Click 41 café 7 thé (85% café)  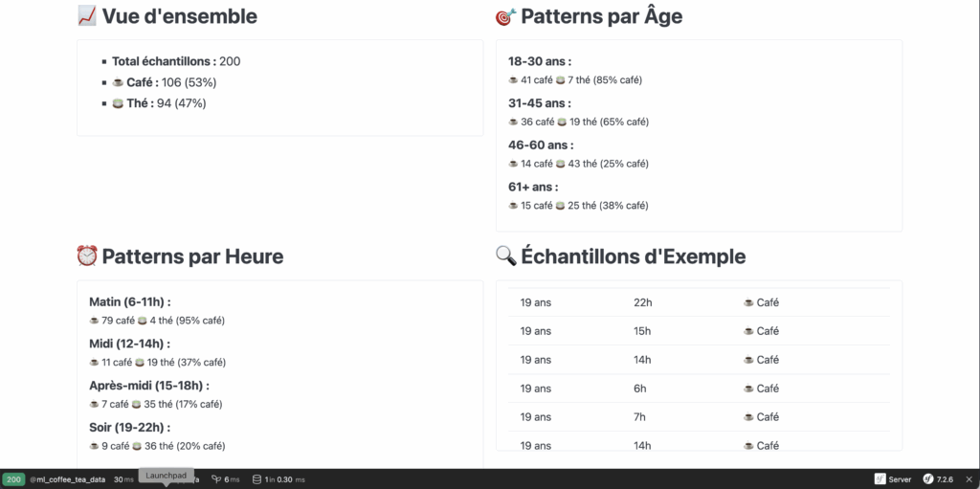(575, 80)
